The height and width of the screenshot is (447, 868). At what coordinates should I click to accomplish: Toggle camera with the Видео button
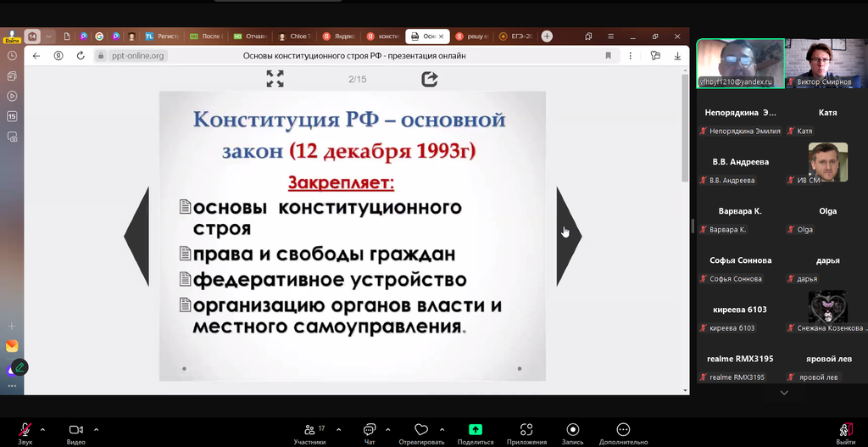point(75,430)
